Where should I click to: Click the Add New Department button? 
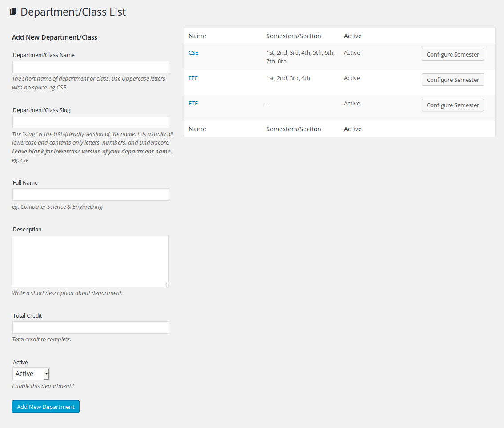click(46, 407)
